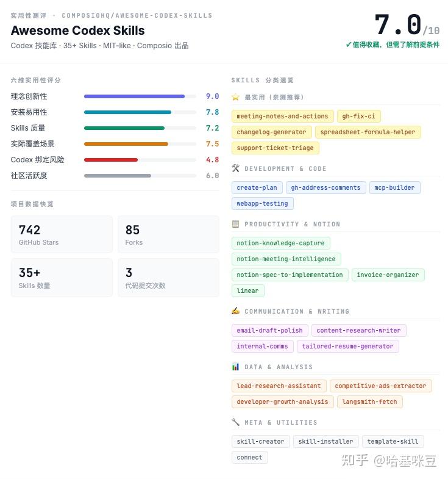Viewport: 448px width, 479px height.
Task: Select the gh-fix-ci skill tag
Action: (358, 116)
